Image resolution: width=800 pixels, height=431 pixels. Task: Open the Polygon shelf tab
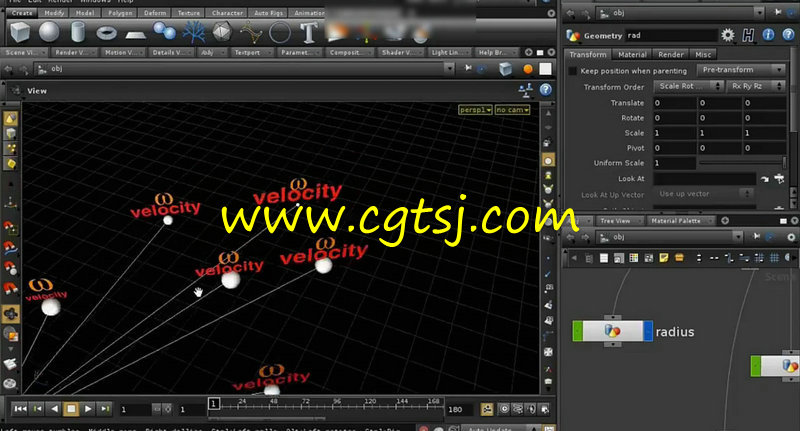click(120, 13)
